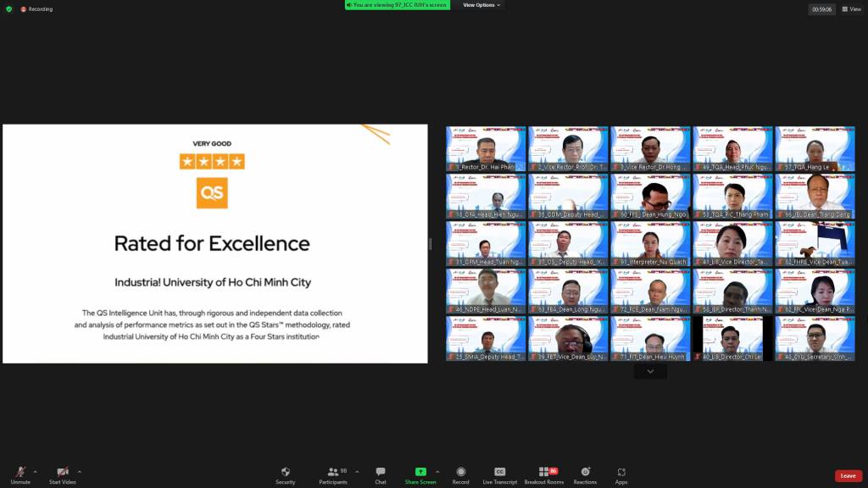The width and height of the screenshot is (868, 488).
Task: Expand video options arrow beside Start Video
Action: (79, 472)
